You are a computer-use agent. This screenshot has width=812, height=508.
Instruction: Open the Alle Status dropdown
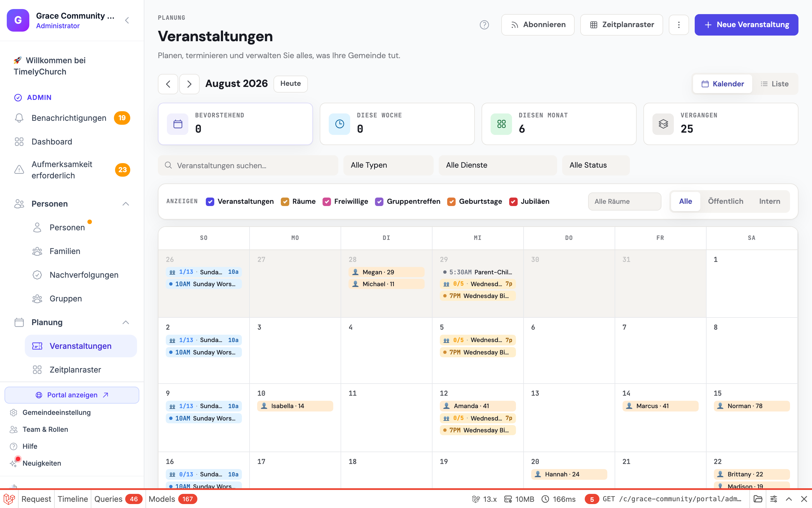coord(595,165)
